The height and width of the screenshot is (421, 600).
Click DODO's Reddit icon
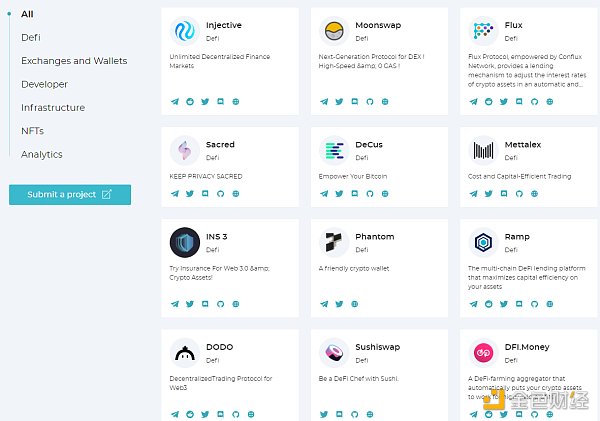pyautogui.click(x=190, y=413)
